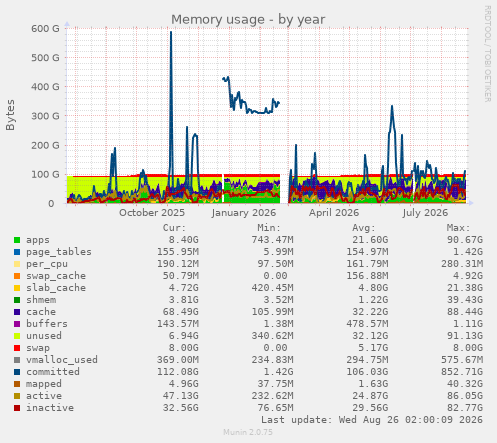Click the 'January 2026' axis label

click(x=244, y=213)
